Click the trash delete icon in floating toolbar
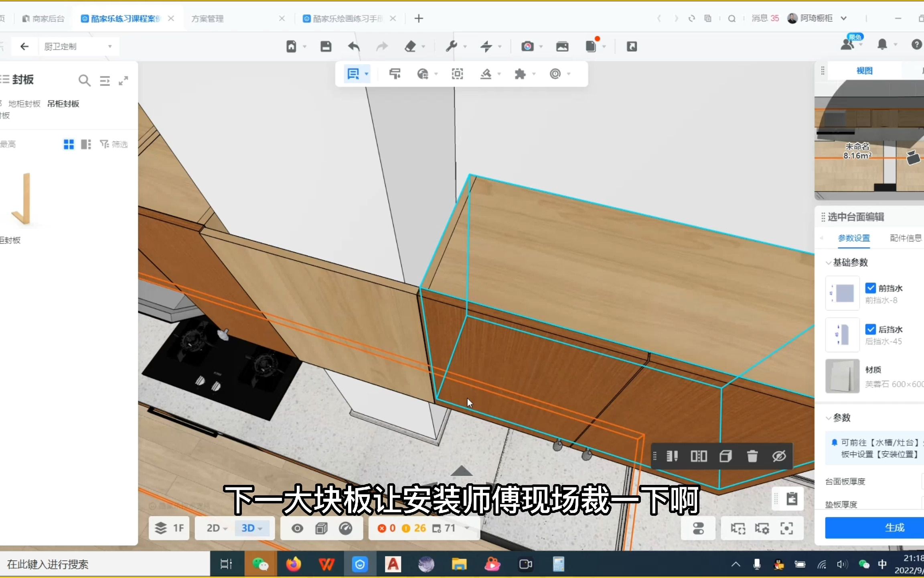This screenshot has height=578, width=924. point(752,456)
